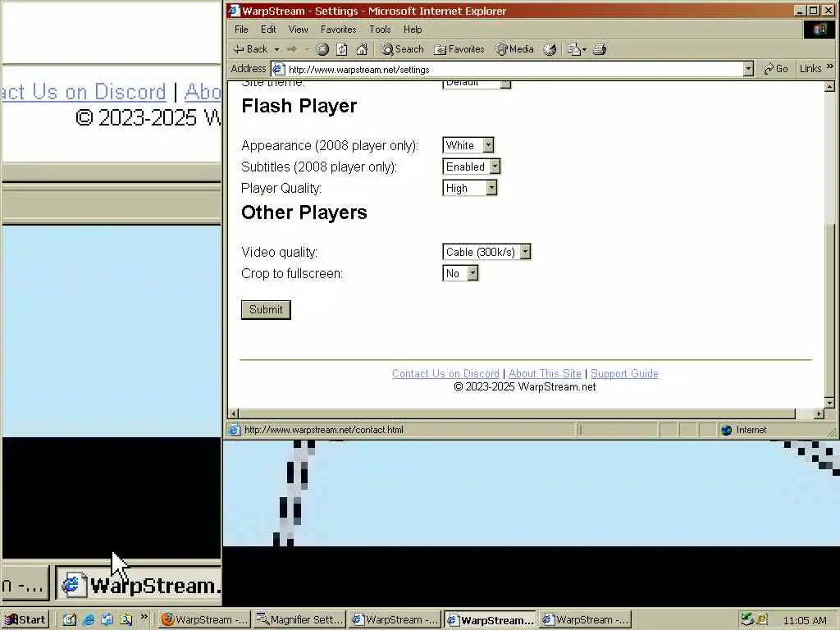Click the Windows flag throbber icon in IE

(x=819, y=29)
